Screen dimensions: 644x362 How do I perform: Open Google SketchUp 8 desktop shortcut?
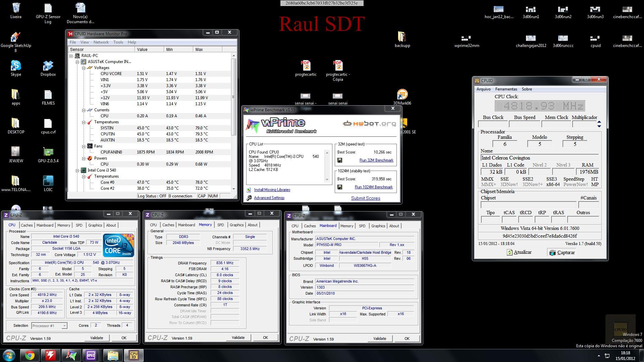[16, 42]
